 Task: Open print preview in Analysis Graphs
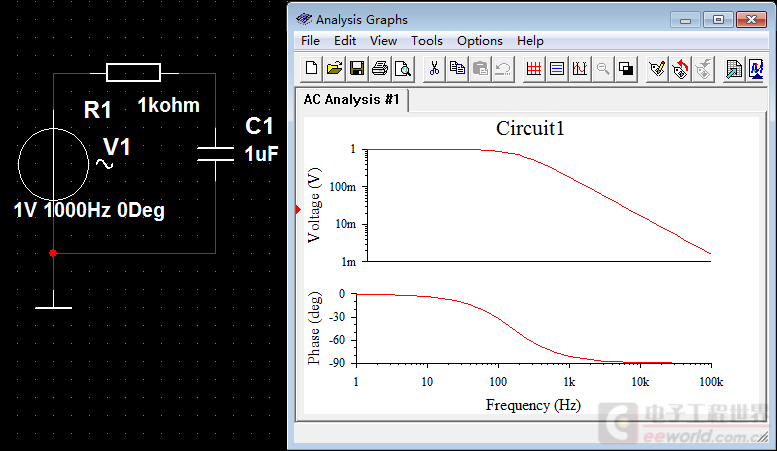point(403,68)
